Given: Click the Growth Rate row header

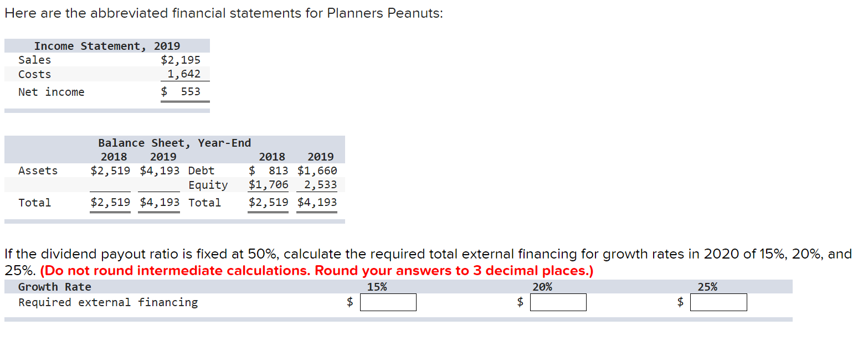Looking at the screenshot, I should [x=55, y=286].
